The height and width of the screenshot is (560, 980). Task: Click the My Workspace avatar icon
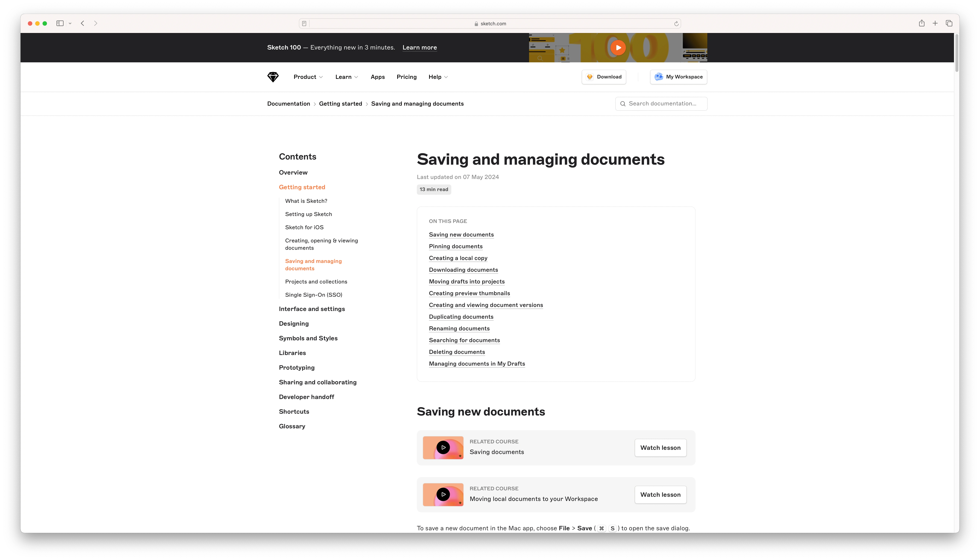click(x=659, y=77)
